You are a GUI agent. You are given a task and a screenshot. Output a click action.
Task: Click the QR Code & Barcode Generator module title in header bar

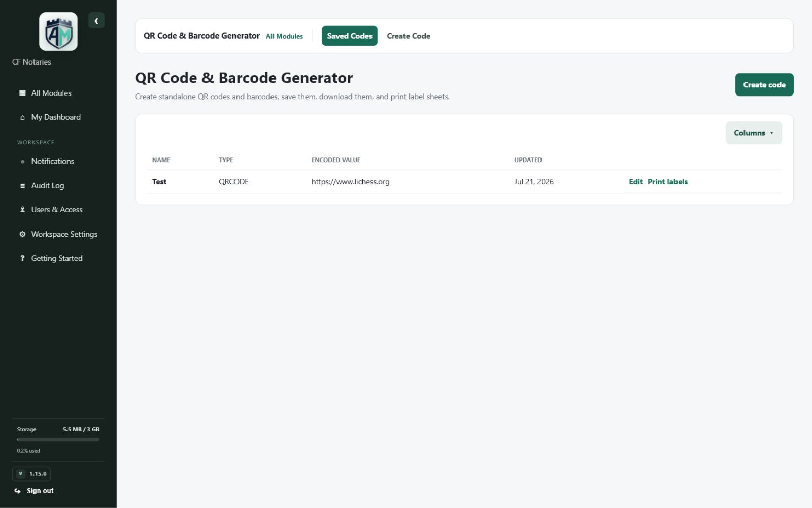[x=201, y=36]
